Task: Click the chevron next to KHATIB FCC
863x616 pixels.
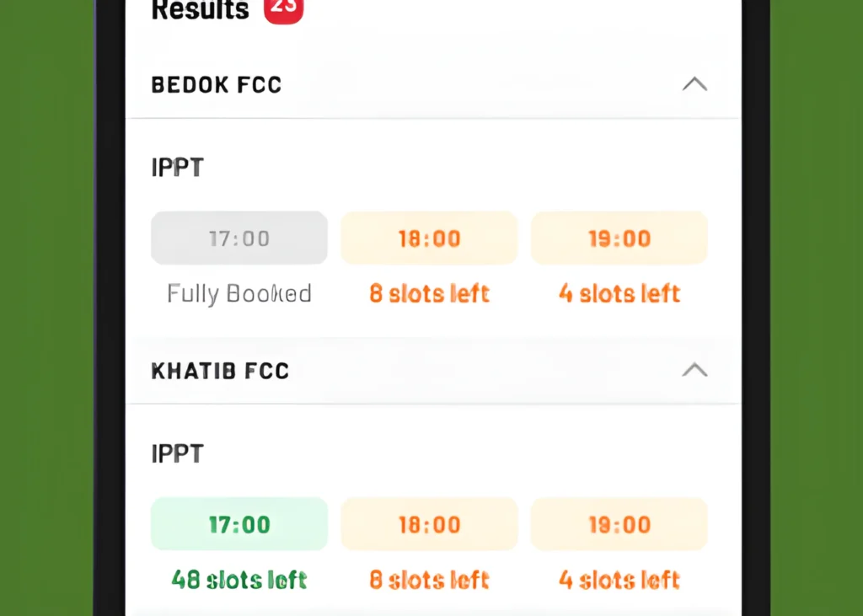Action: (694, 371)
